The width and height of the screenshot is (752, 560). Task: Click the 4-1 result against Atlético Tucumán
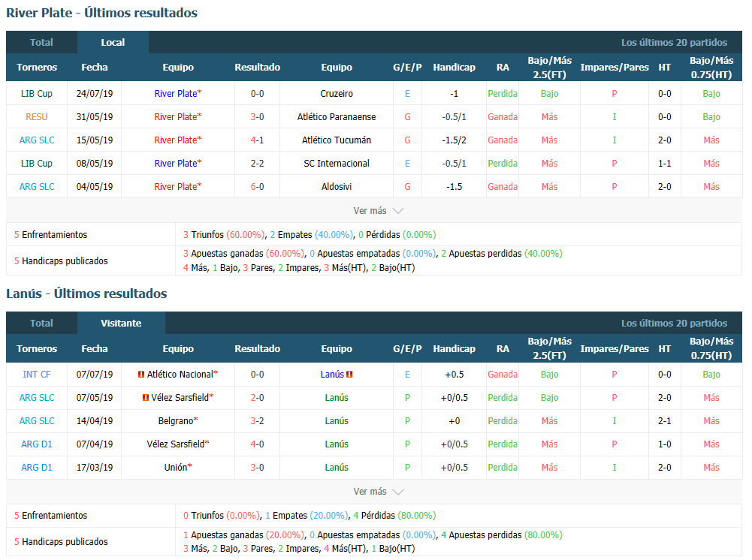tap(257, 140)
